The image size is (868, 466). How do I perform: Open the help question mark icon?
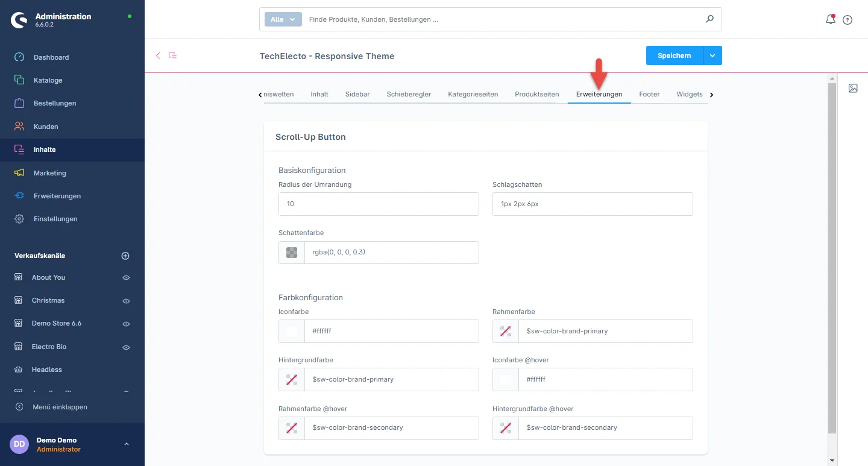[x=848, y=20]
